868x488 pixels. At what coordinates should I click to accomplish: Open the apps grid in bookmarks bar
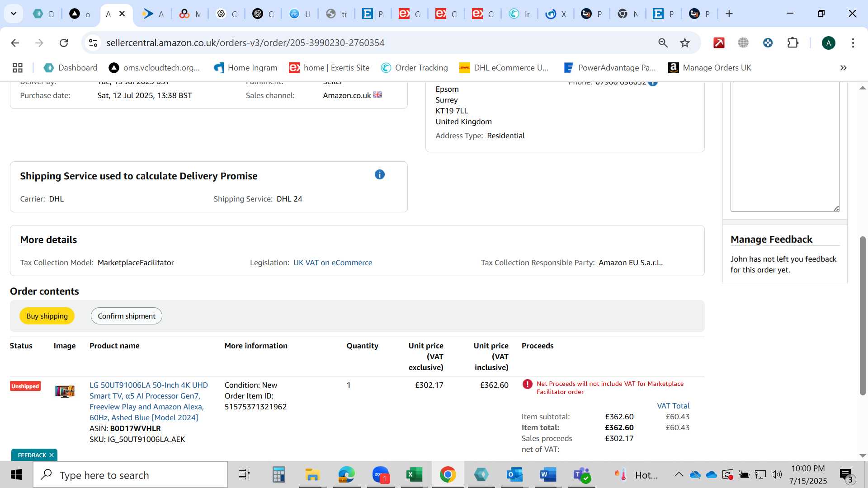tap(18, 68)
